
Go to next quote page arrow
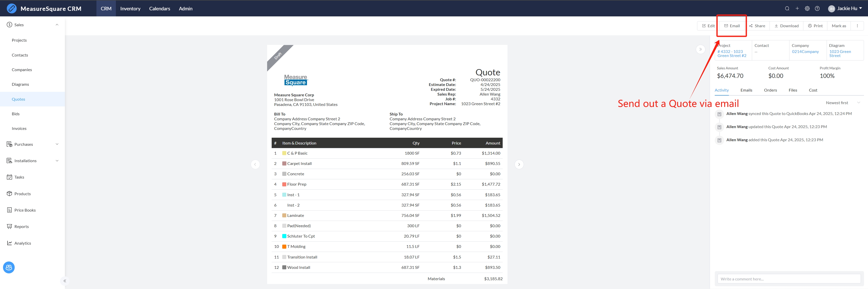519,164
